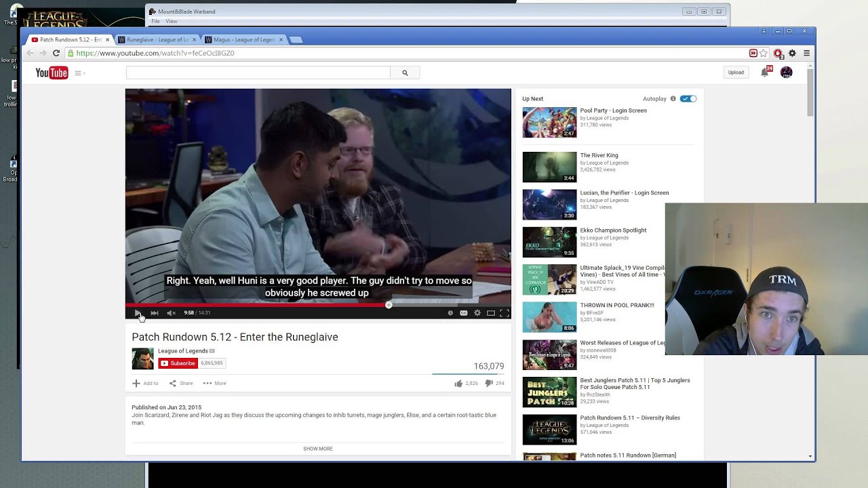
Task: Click the 163,079 view count
Action: click(x=488, y=366)
